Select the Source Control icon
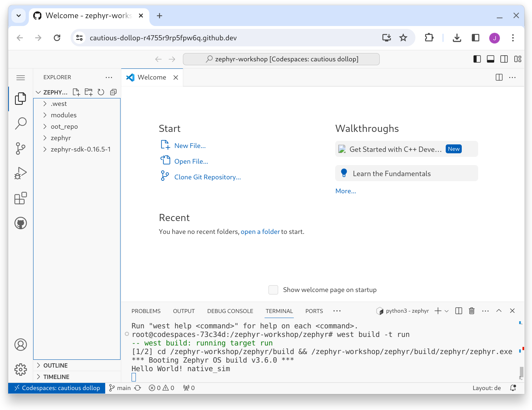This screenshot has width=532, height=410. tap(21, 148)
